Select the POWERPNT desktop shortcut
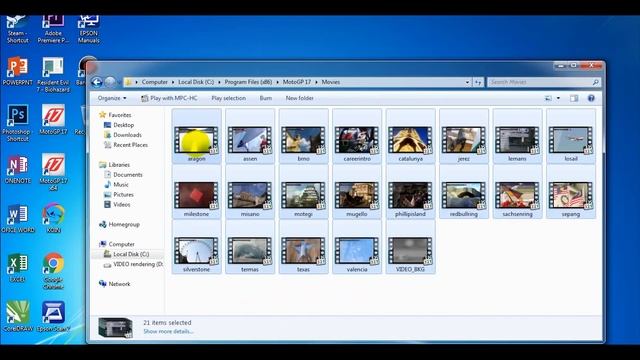The image size is (640, 360). pyautogui.click(x=18, y=71)
